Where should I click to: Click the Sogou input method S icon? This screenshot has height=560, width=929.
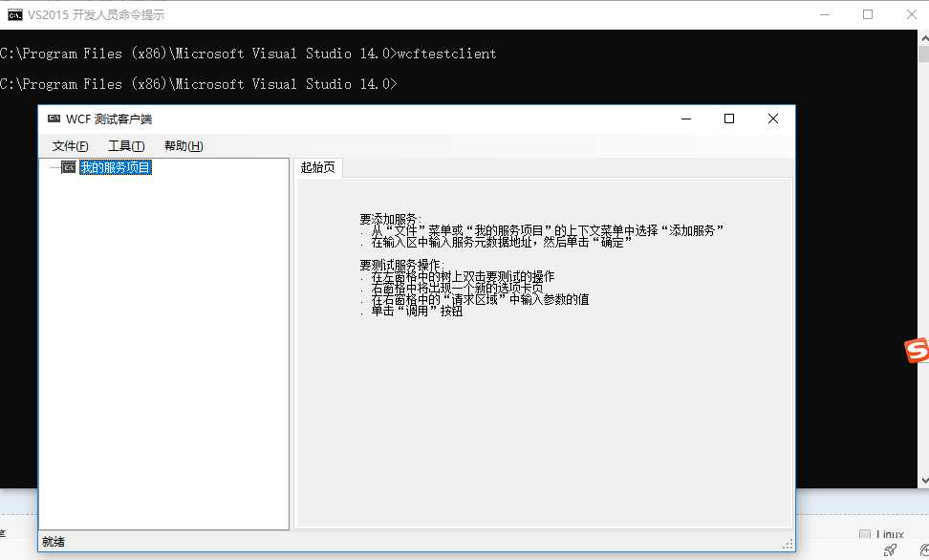917,350
